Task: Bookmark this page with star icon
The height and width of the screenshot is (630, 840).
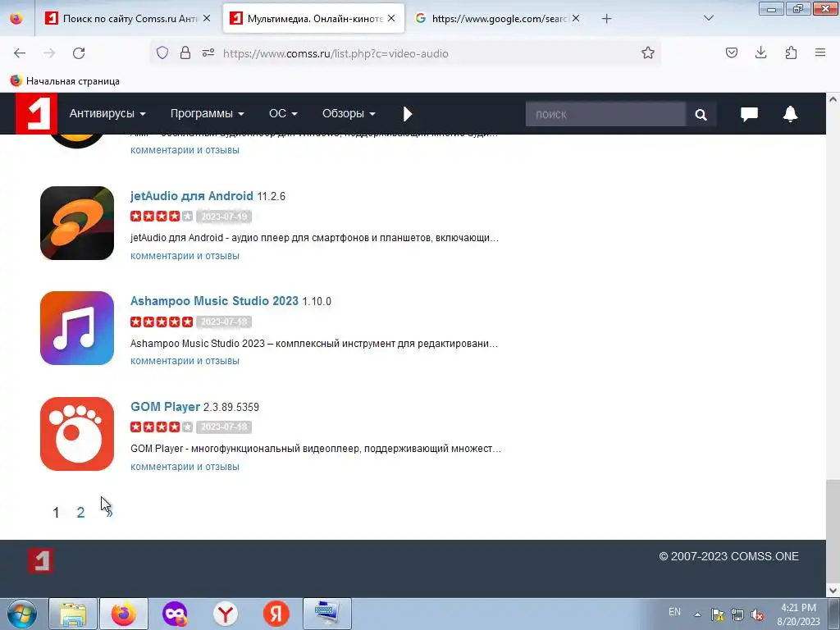Action: pyautogui.click(x=648, y=52)
